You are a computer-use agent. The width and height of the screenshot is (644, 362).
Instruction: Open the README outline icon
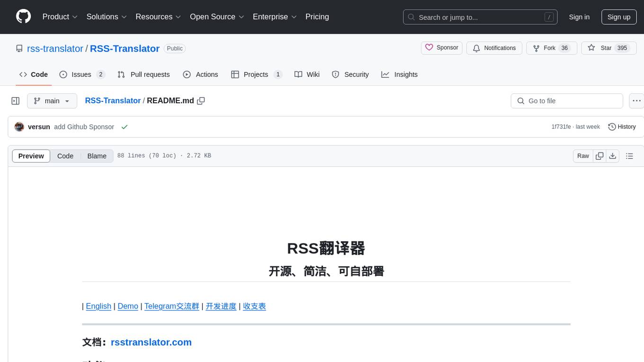pos(629,156)
